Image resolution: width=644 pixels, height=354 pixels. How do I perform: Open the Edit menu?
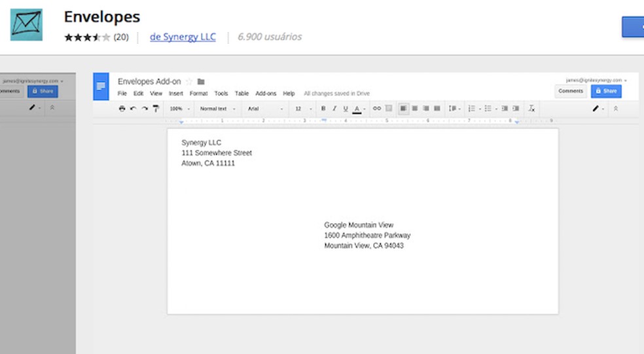tap(138, 93)
